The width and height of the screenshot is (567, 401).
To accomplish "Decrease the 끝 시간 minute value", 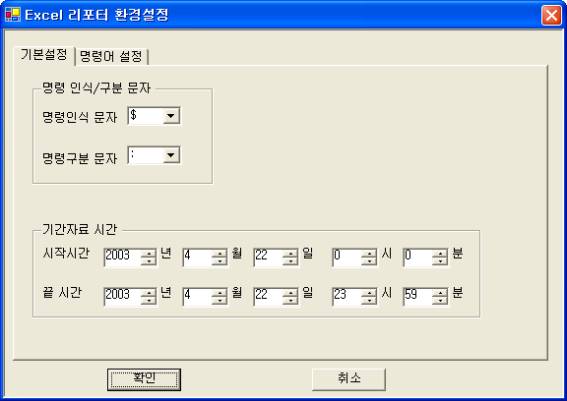I will coord(440,301).
